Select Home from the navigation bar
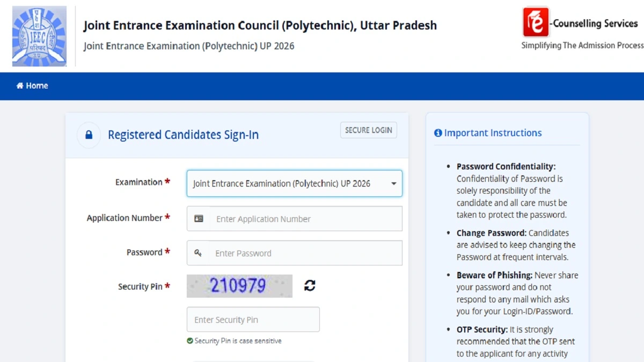Screen dimensions: 644x362 32,85
